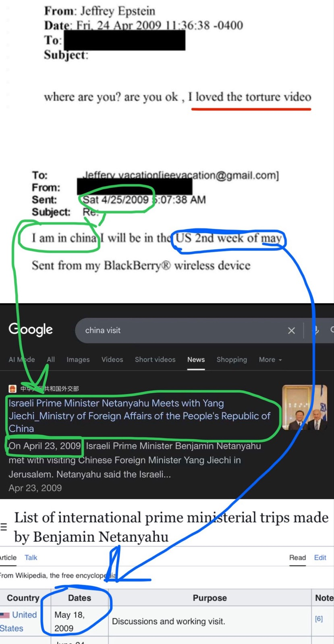Click the Wikipedia Edit link
The height and width of the screenshot is (644, 334).
click(x=320, y=557)
